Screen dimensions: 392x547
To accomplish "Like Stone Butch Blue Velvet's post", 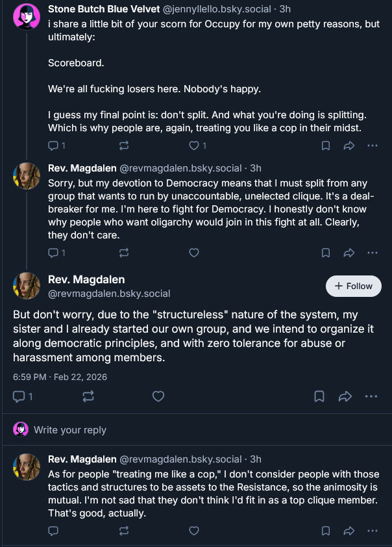I will [193, 146].
